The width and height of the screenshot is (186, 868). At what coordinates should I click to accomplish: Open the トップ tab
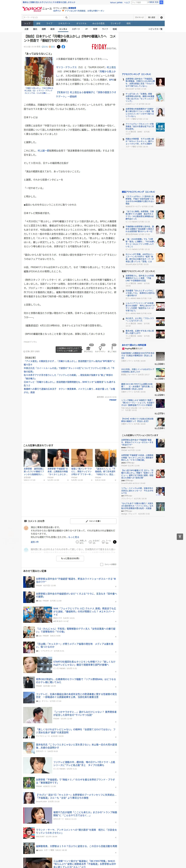[27, 24]
